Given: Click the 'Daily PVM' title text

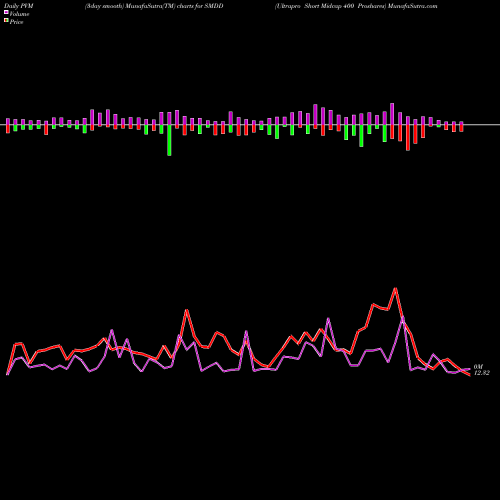Looking at the screenshot, I should pos(20,6).
